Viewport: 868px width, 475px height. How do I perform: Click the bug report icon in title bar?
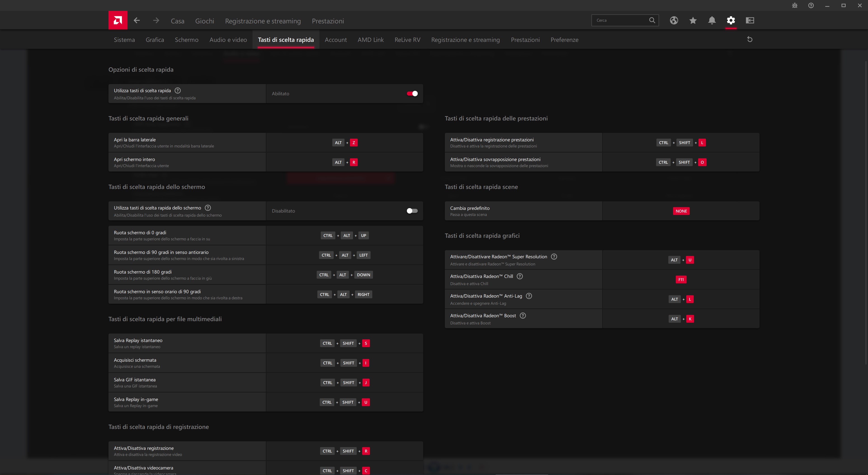[795, 5]
